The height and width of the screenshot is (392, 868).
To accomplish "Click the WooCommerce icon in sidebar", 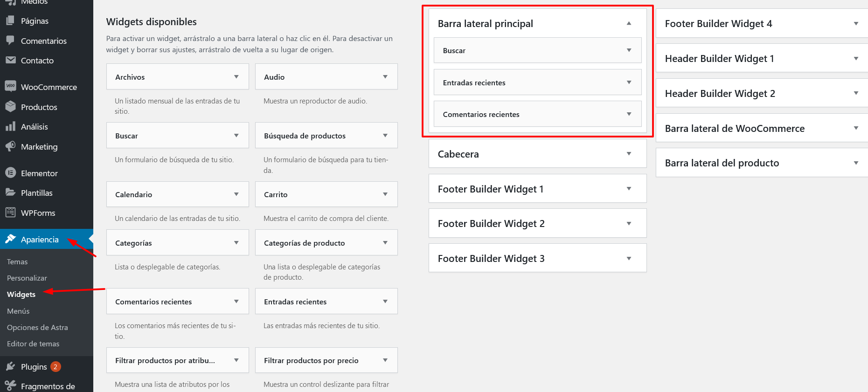I will pos(10,87).
